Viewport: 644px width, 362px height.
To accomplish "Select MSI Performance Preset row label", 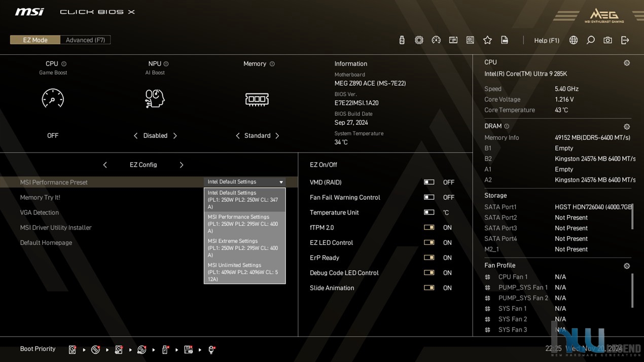I will [54, 183].
